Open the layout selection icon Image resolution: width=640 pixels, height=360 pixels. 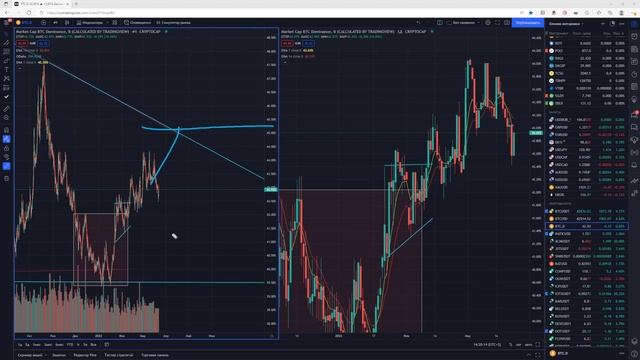point(440,23)
